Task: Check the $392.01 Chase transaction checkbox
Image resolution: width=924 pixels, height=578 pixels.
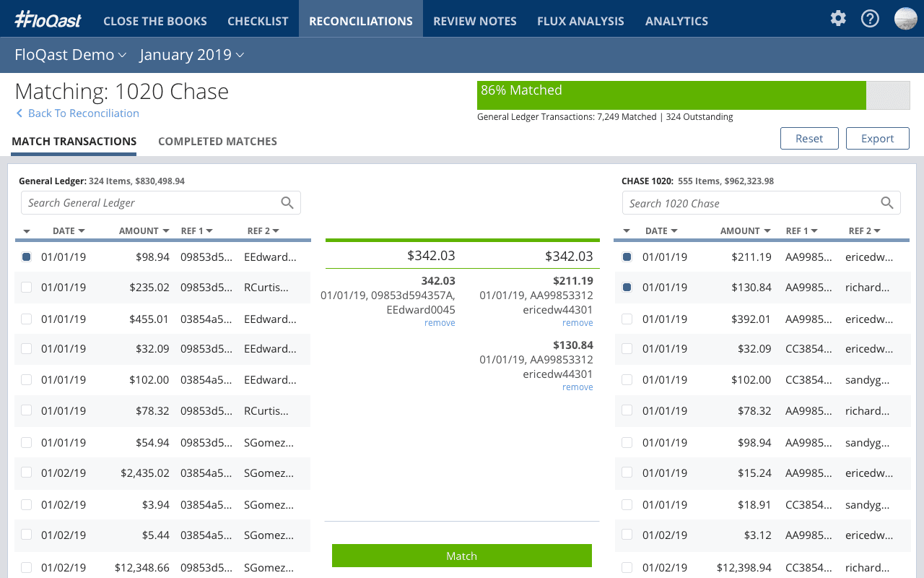Action: (627, 319)
